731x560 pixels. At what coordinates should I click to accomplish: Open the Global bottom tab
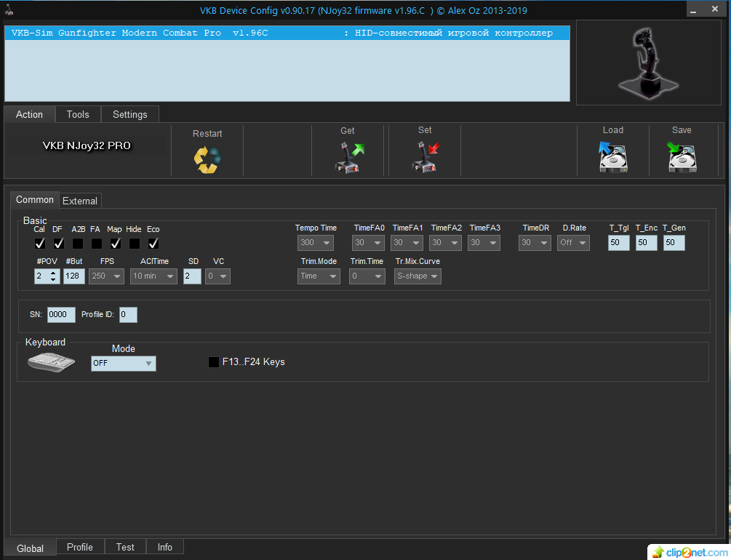pos(31,548)
